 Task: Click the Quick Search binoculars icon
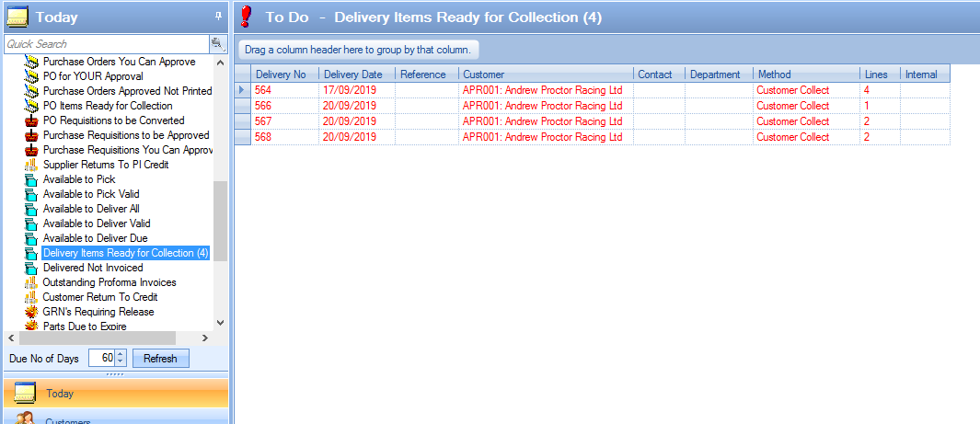click(217, 43)
